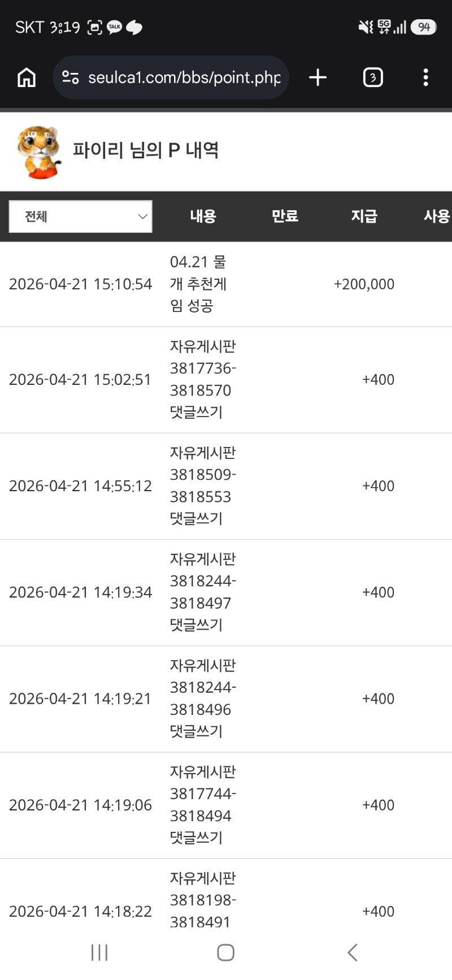Screen dimensions: 452x980
Task: Select the 사용 column header
Action: coord(436,216)
